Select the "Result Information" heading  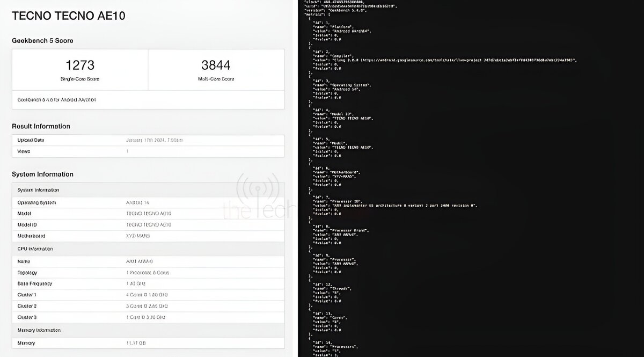41,127
